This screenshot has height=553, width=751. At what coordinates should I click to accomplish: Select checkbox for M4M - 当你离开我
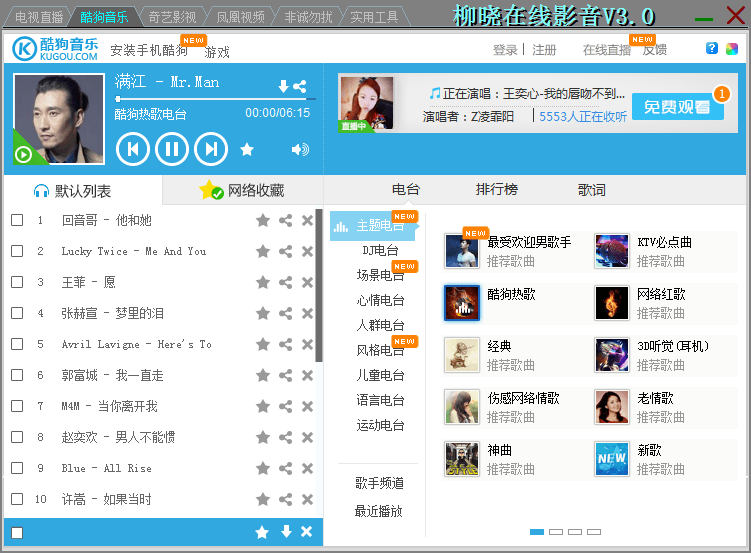pyautogui.click(x=17, y=406)
